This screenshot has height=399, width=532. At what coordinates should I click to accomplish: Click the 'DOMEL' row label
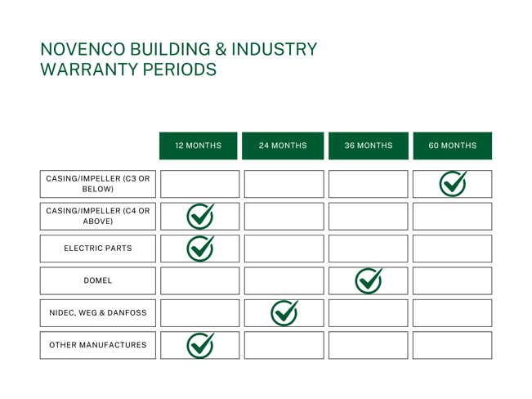pyautogui.click(x=98, y=280)
